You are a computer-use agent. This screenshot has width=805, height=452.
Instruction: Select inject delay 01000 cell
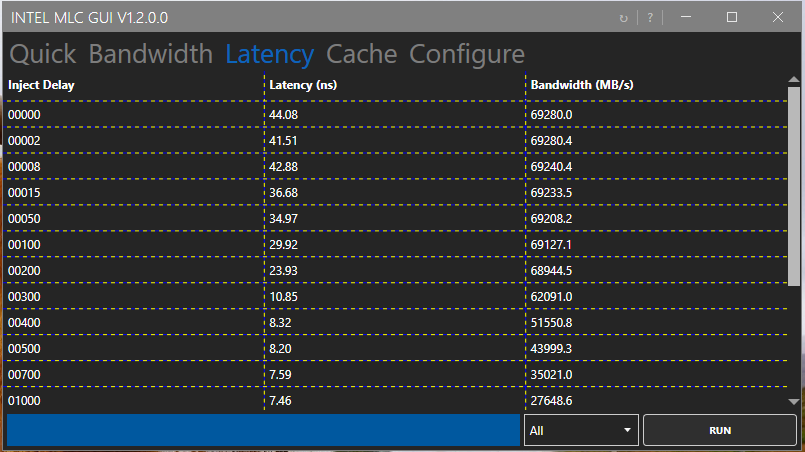[x=24, y=401]
